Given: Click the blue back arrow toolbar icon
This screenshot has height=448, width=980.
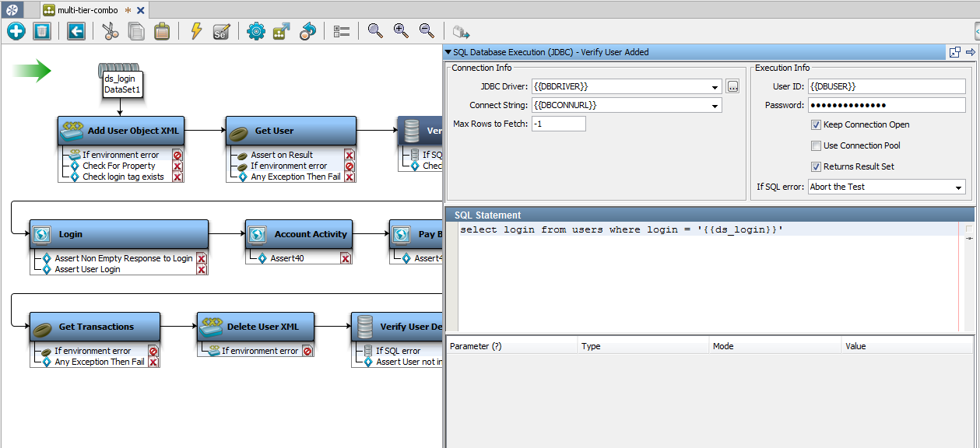Looking at the screenshot, I should tap(75, 31).
